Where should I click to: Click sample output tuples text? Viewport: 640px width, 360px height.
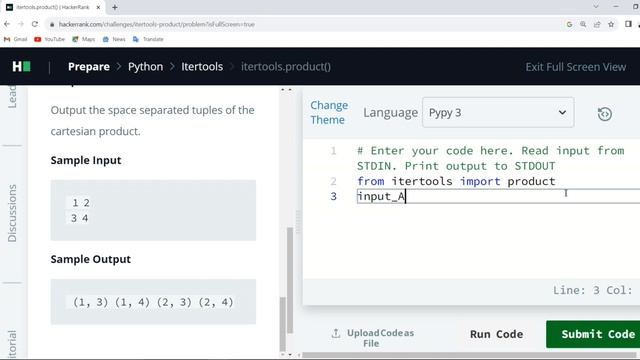153,302
